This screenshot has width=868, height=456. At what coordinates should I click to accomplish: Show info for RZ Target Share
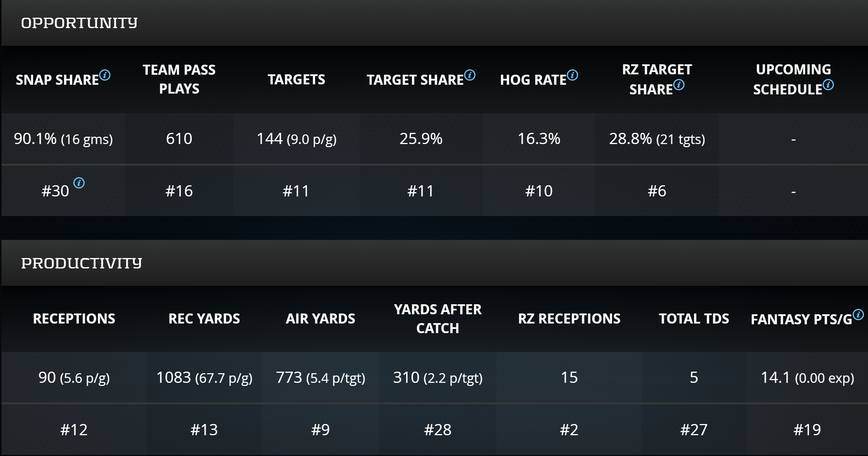pos(679,85)
